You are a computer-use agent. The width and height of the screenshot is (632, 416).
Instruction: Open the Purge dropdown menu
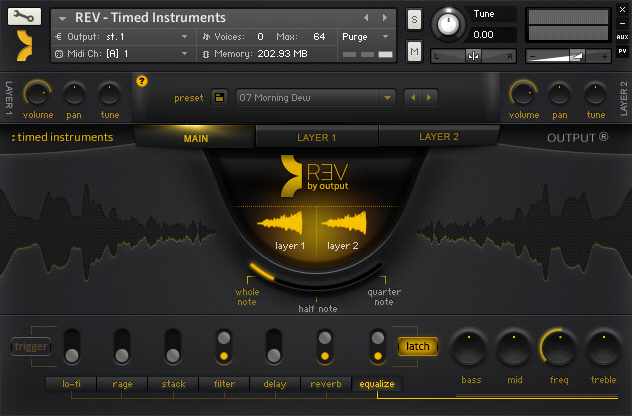click(365, 37)
